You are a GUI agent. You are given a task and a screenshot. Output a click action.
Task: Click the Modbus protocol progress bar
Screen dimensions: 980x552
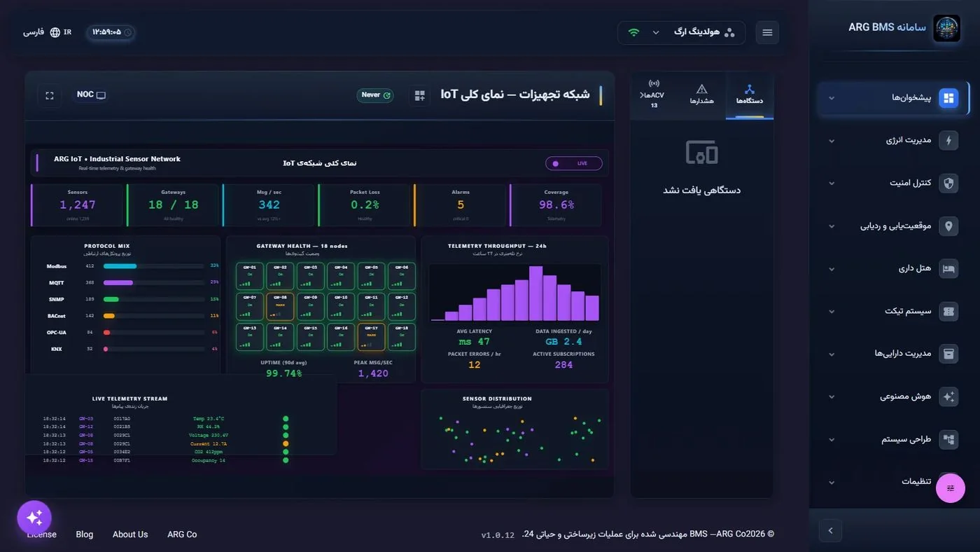point(153,266)
